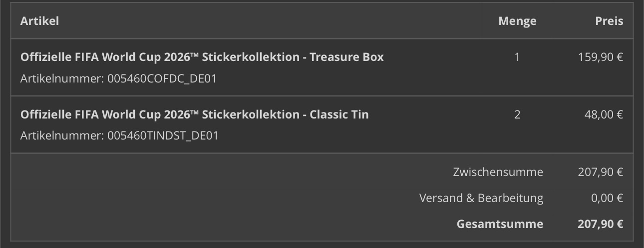This screenshot has width=644, height=248.
Task: Open the Classic Tin product title
Action: click(x=194, y=114)
